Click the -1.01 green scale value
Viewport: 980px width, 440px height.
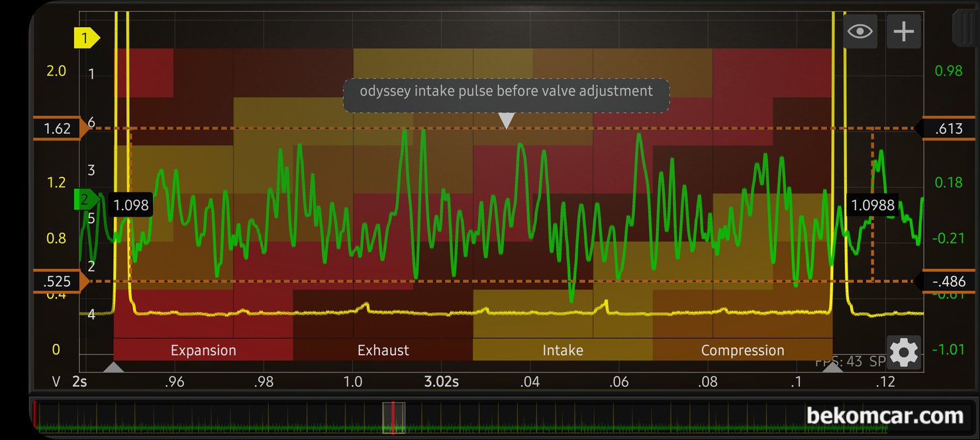click(x=948, y=349)
